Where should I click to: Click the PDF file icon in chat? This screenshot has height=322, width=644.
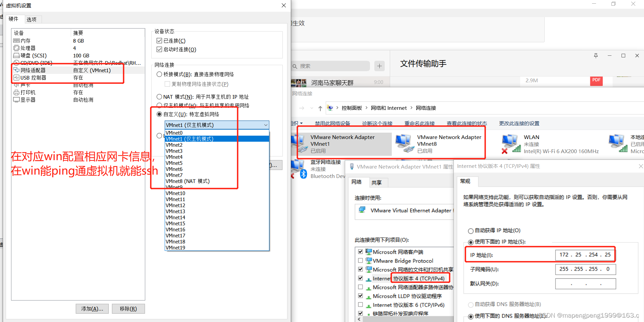pos(596,81)
